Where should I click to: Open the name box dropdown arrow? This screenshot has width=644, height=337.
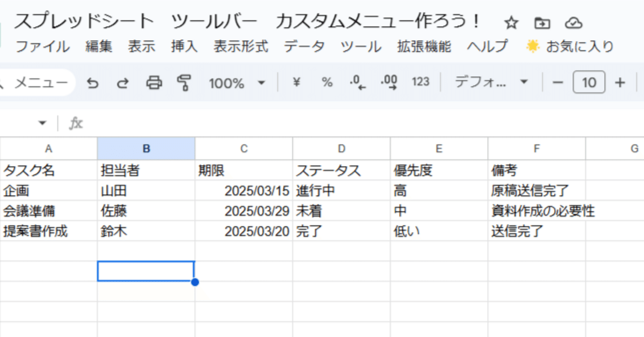(x=42, y=122)
